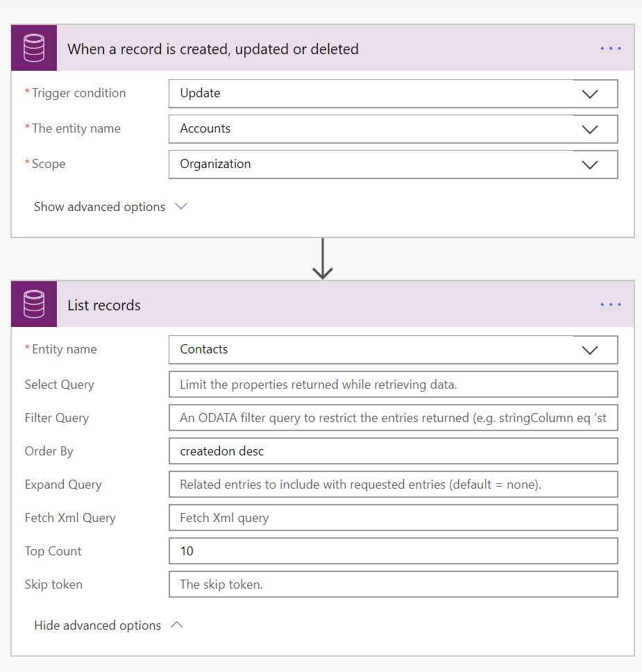The height and width of the screenshot is (672, 642).
Task: Open the List records three-dot menu
Action: (611, 304)
